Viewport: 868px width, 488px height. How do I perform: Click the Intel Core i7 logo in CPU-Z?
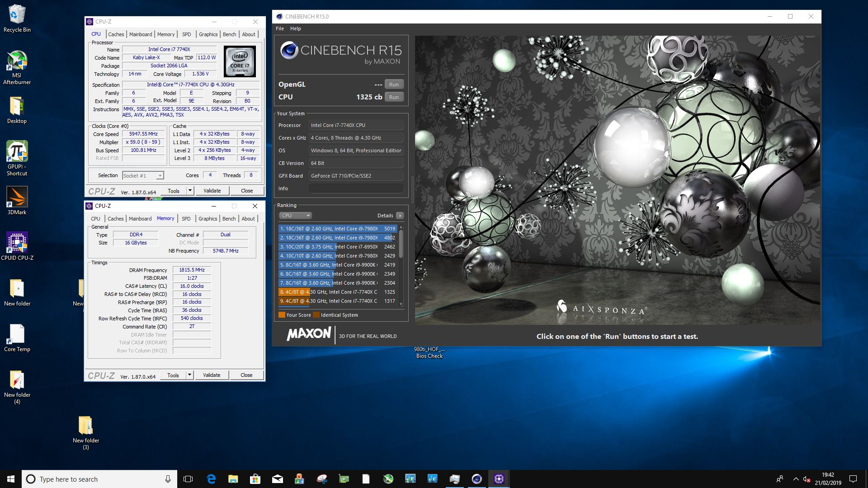pyautogui.click(x=240, y=61)
